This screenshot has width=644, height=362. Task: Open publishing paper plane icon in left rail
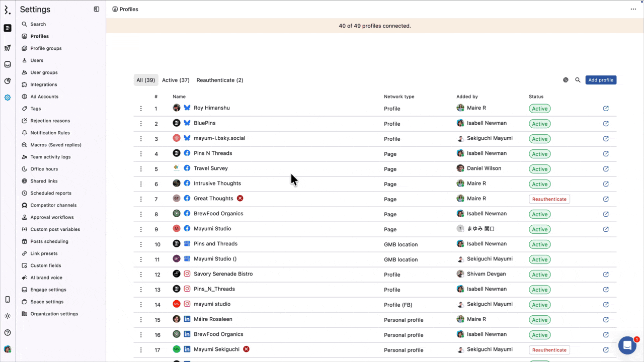point(8,48)
